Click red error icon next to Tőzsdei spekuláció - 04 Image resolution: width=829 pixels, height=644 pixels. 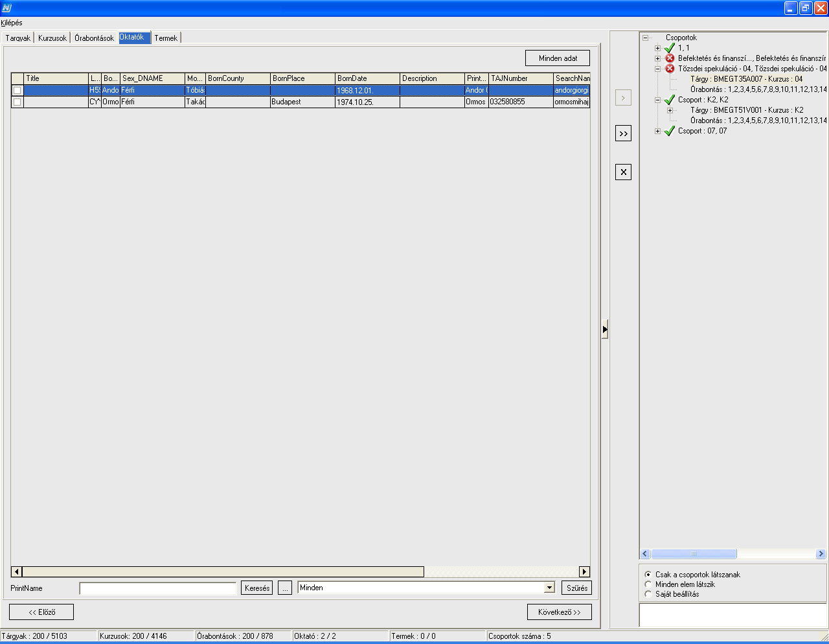coord(670,68)
